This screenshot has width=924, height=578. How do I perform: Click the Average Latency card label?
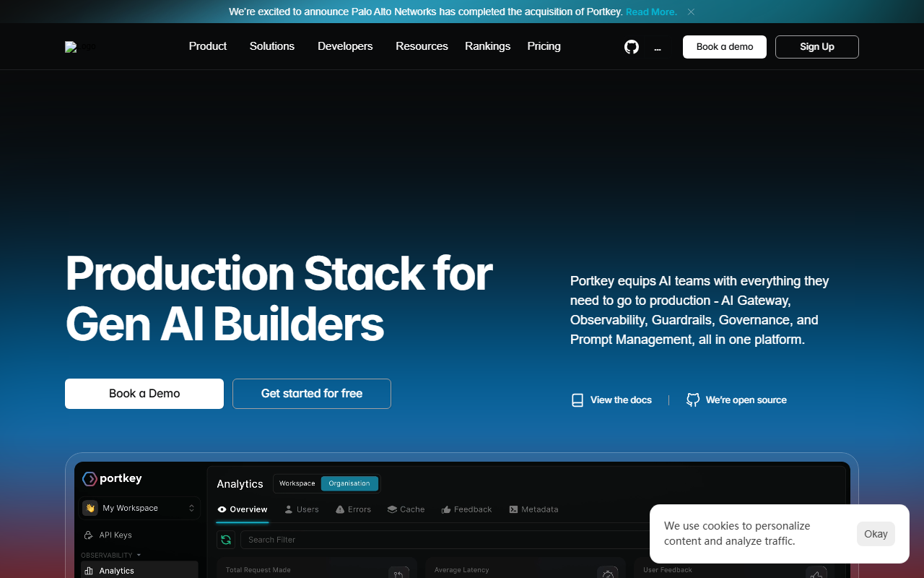(x=461, y=570)
